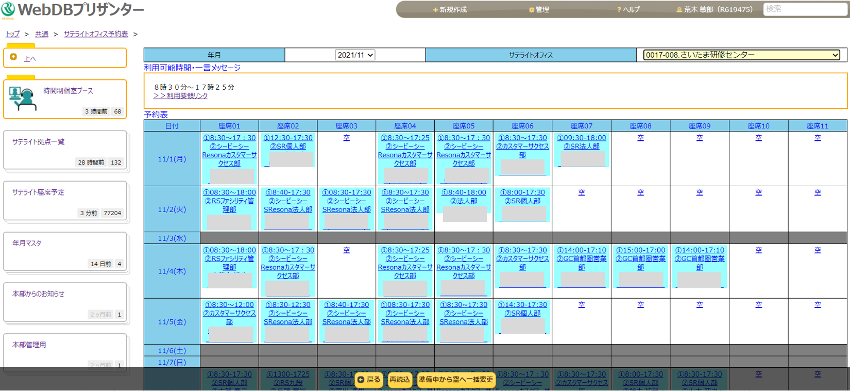850x392 pixels.
Task: Click the トップ breadcrumb link
Action: [x=12, y=34]
